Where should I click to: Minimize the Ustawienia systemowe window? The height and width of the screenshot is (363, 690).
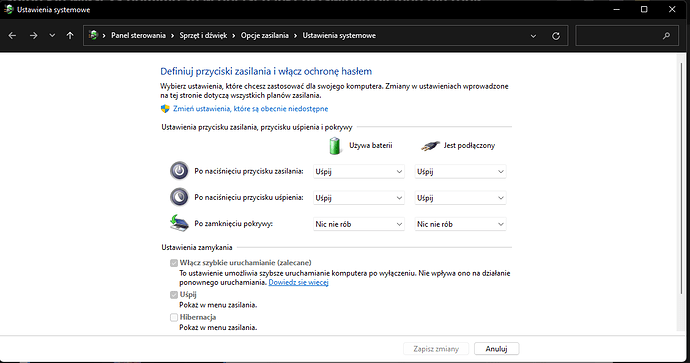[617, 9]
